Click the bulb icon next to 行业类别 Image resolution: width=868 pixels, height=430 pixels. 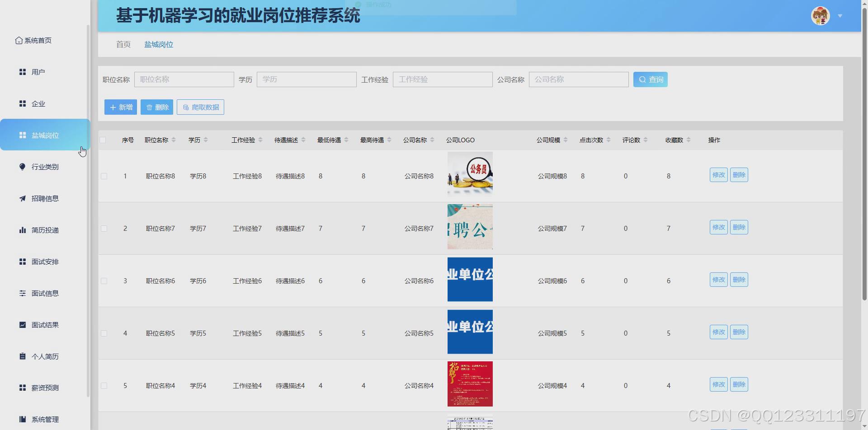point(23,167)
